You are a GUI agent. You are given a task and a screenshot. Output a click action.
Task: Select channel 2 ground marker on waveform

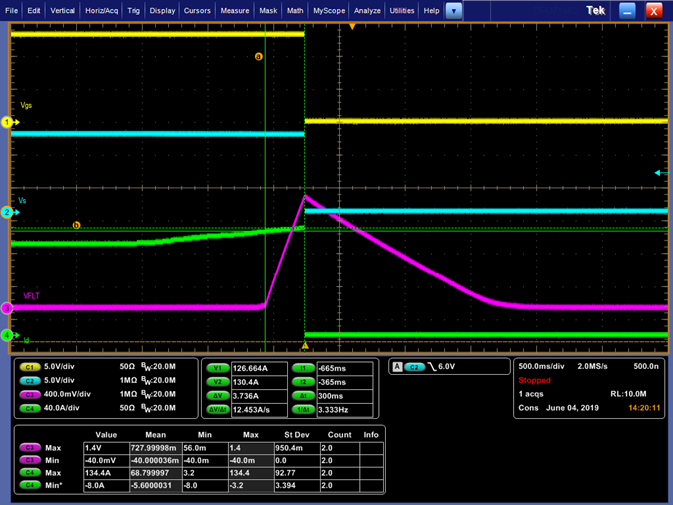pos(7,212)
